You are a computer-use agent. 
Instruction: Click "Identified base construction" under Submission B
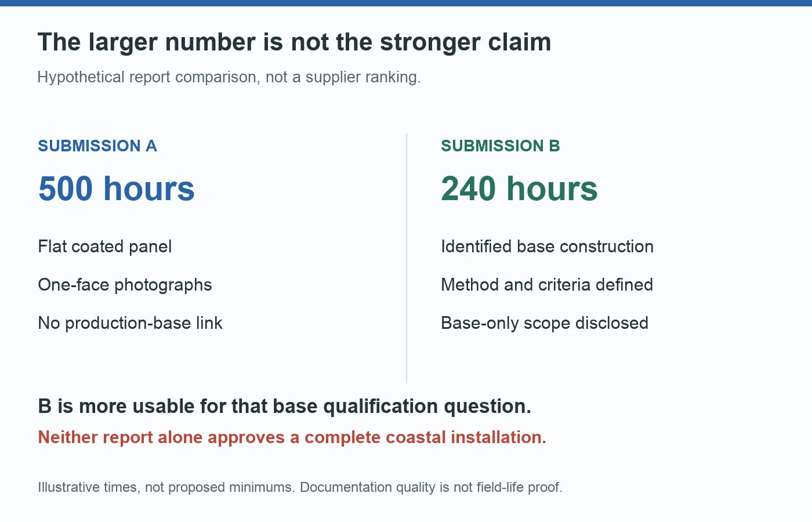tap(547, 246)
